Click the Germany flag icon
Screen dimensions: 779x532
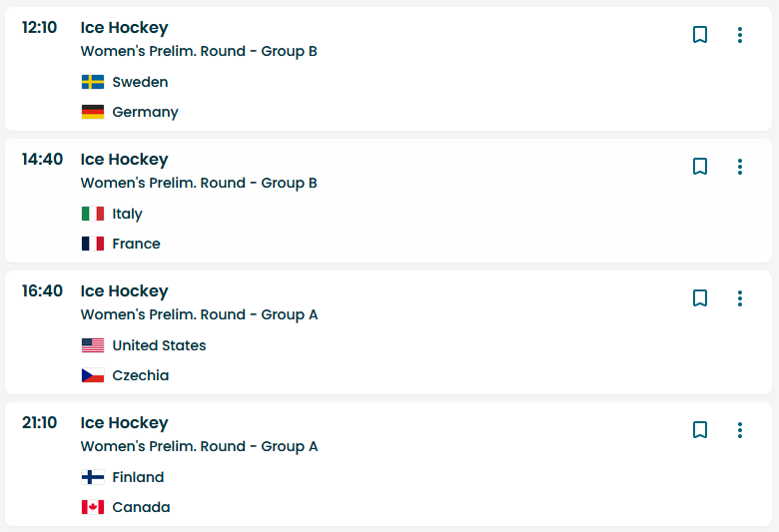93,112
